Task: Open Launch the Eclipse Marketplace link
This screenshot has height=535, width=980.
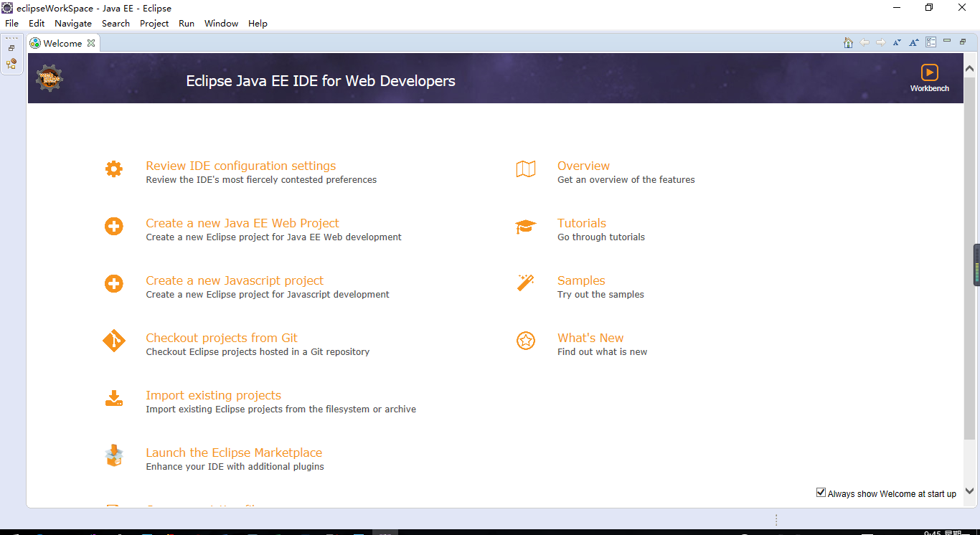Action: [234, 453]
